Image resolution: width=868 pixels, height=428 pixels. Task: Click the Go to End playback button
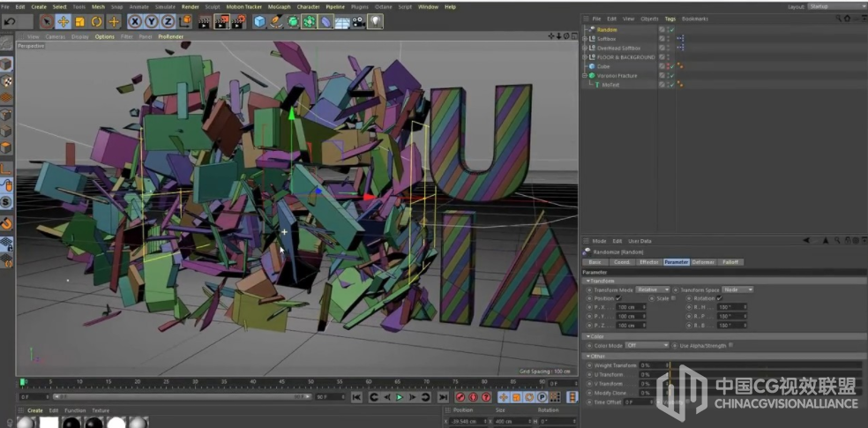pyautogui.click(x=443, y=397)
